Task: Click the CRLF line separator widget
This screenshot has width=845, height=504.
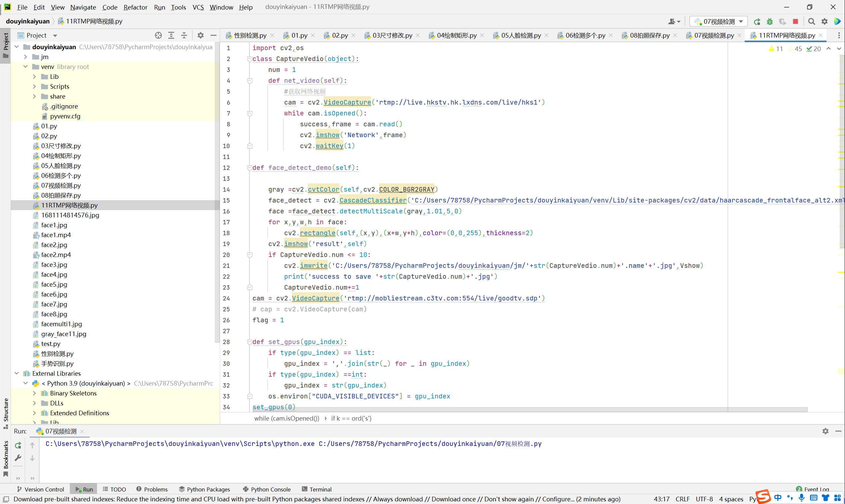Action: point(682,499)
